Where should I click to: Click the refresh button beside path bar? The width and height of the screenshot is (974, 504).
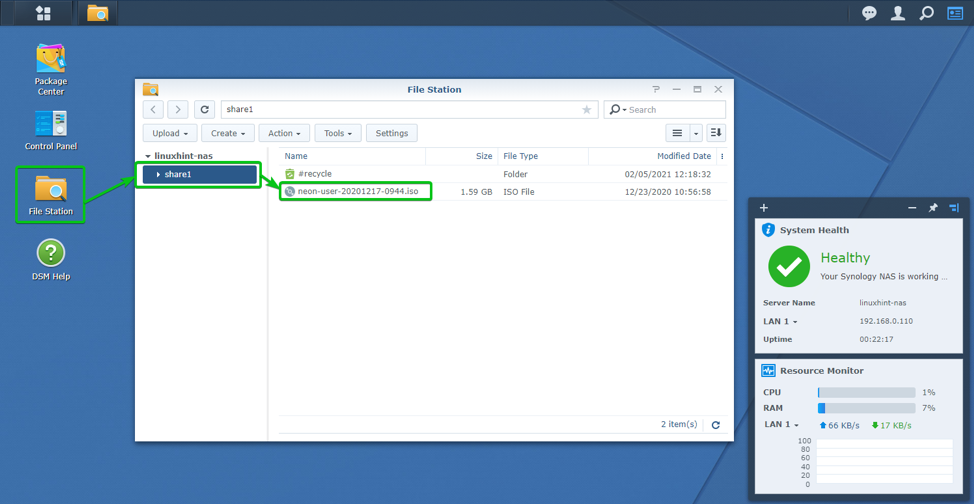point(204,110)
